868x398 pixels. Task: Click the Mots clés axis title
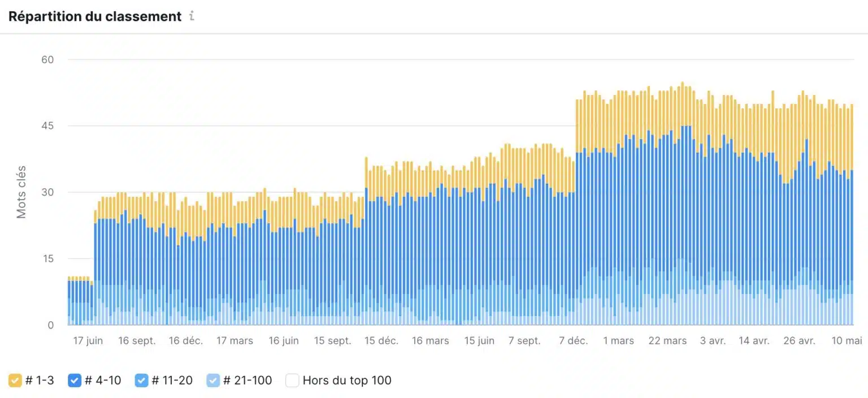click(x=21, y=192)
